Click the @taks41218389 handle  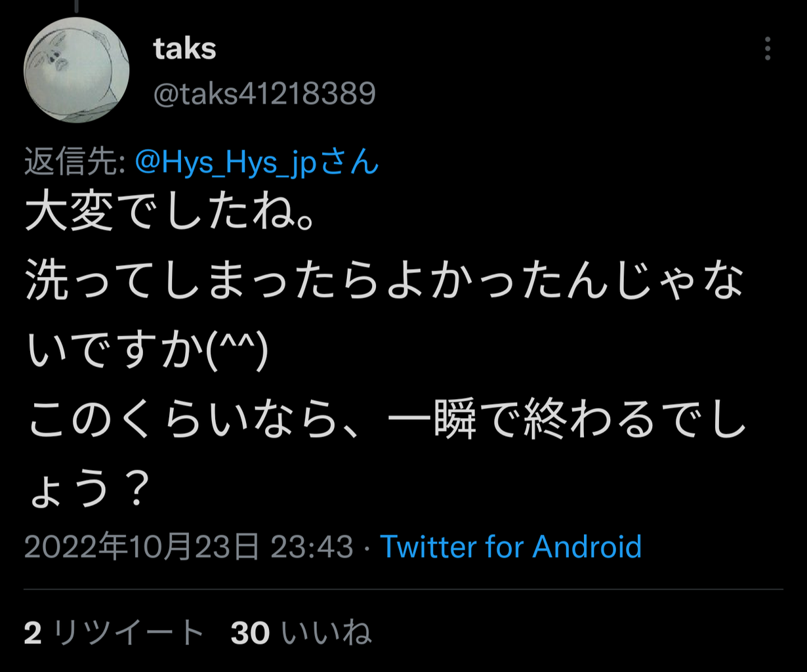264,93
